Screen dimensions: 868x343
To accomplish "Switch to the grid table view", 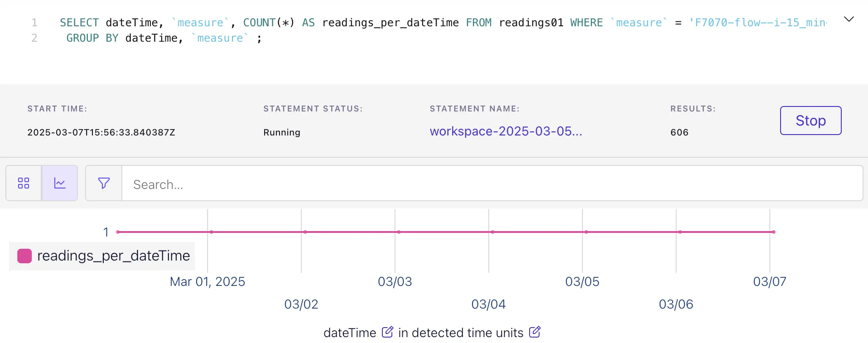I will click(24, 183).
